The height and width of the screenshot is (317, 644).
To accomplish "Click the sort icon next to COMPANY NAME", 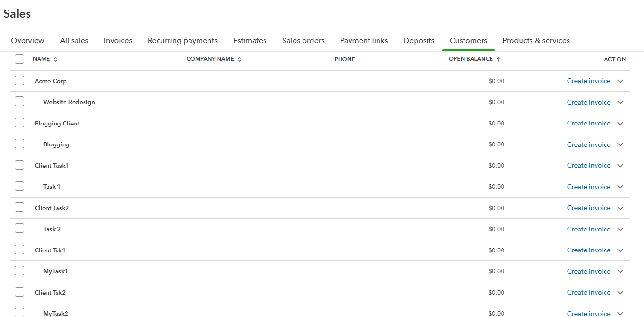I will pos(240,59).
